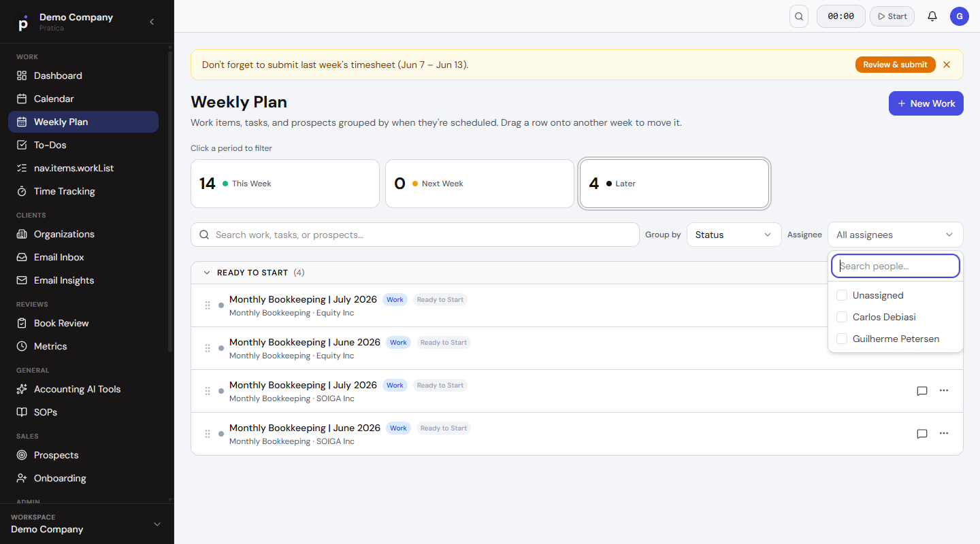Open comments for SOIGA June 2026 bookkeeping
The image size is (980, 544).
(922, 434)
